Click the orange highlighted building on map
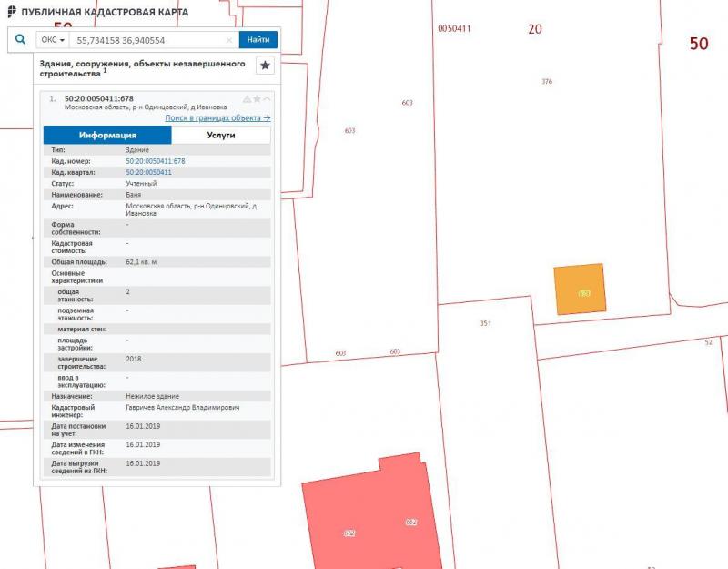 click(x=580, y=289)
